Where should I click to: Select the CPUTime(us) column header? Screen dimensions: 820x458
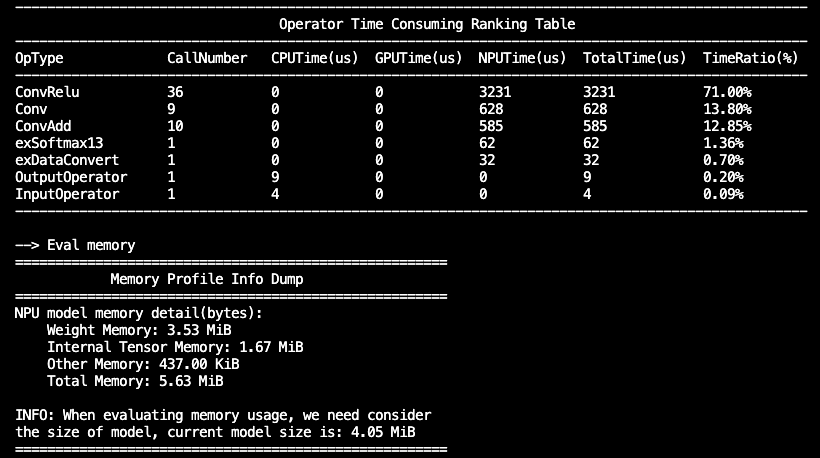(311, 58)
